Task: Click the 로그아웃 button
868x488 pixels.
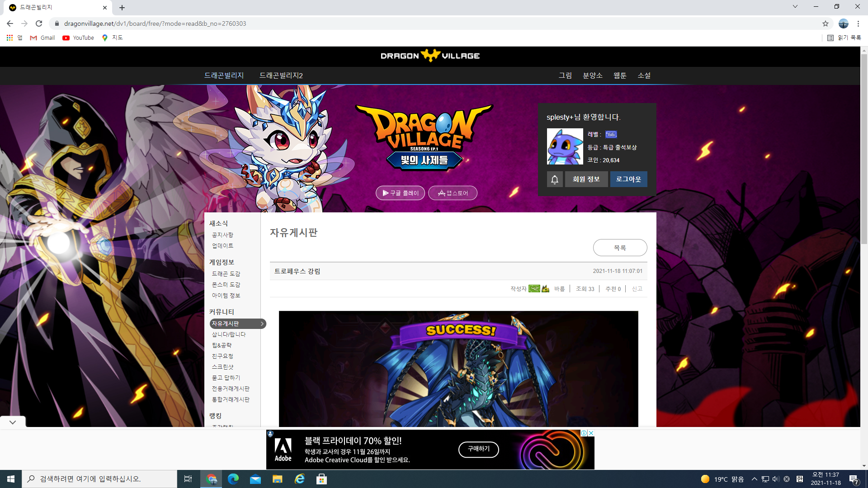Action: (x=628, y=179)
